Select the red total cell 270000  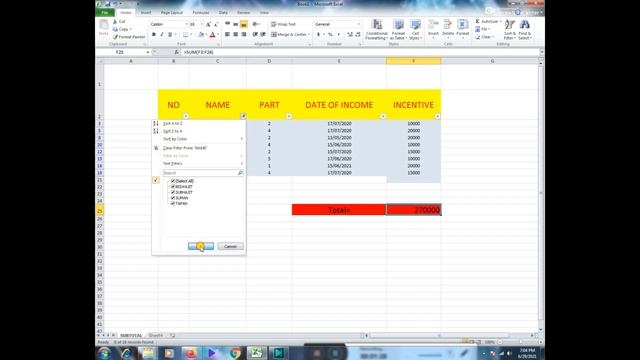(x=413, y=210)
